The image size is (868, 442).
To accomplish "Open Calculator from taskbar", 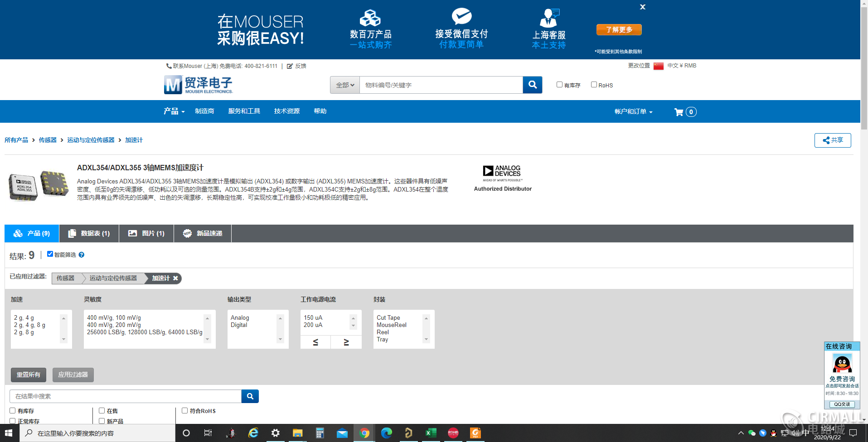I will (x=320, y=433).
